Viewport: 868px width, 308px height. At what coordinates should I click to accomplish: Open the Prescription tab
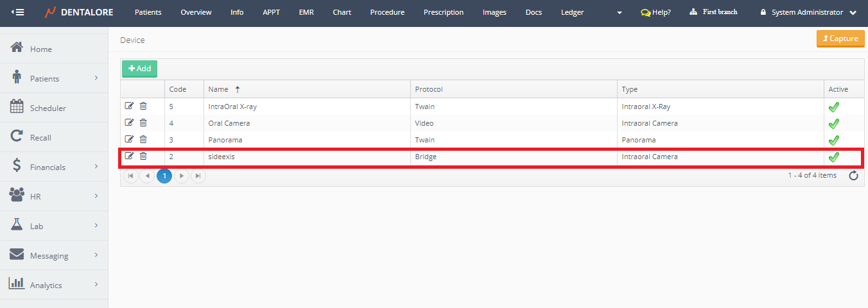click(x=443, y=12)
